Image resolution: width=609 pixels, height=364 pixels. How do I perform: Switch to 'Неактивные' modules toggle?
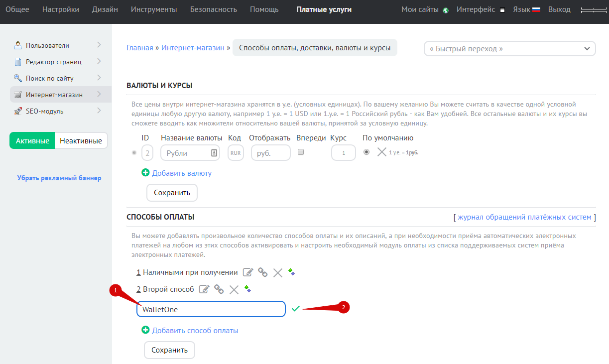coord(81,141)
